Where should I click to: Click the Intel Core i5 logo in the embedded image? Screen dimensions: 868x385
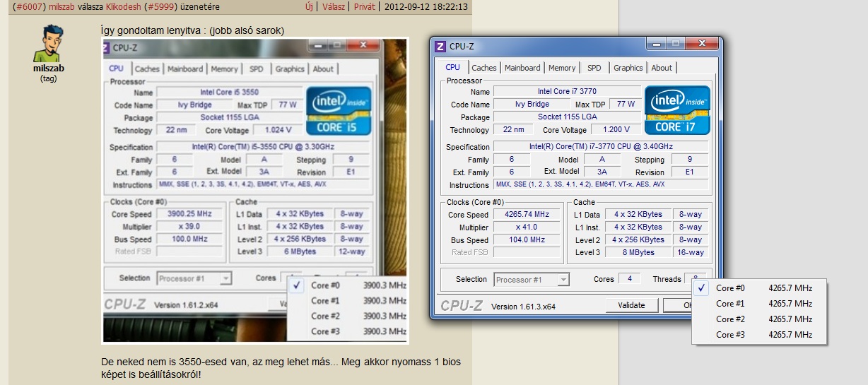[338, 110]
